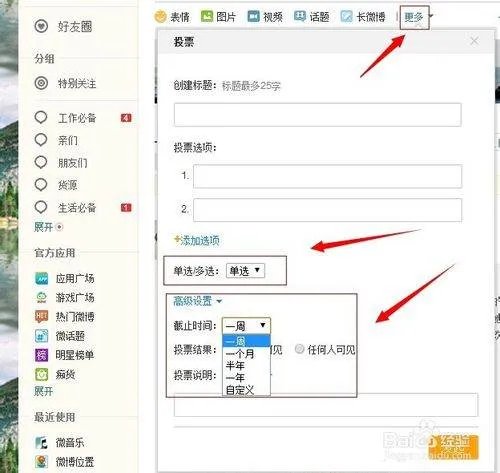Image resolution: width=500 pixels, height=473 pixels.
Task: Choose 半年 in the deadline list
Action: (x=246, y=366)
